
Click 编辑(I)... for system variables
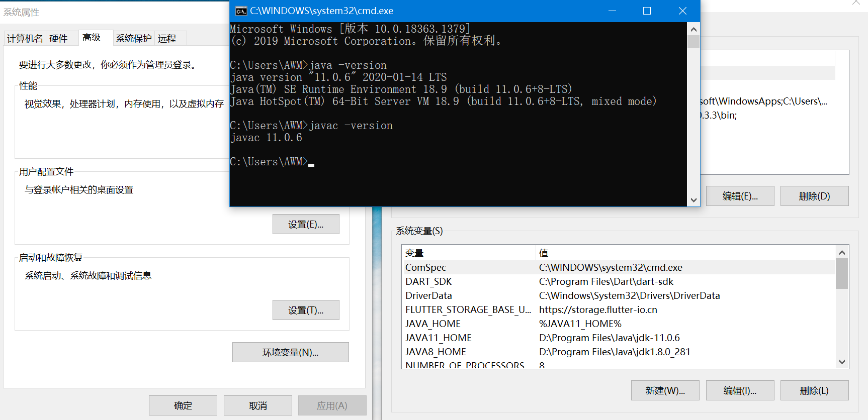pos(740,390)
